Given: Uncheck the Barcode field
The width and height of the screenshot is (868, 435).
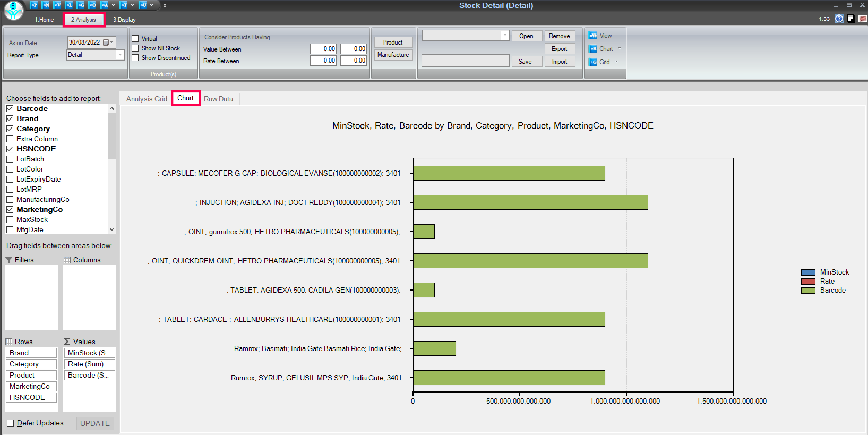Looking at the screenshot, I should [10, 108].
